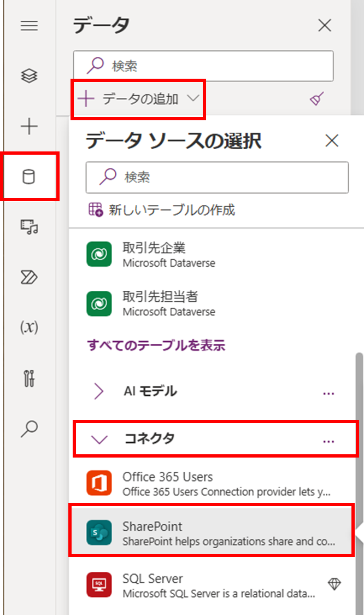364x615 pixels.
Task: Click the Search magnifier icon in sidebar
Action: click(x=30, y=429)
